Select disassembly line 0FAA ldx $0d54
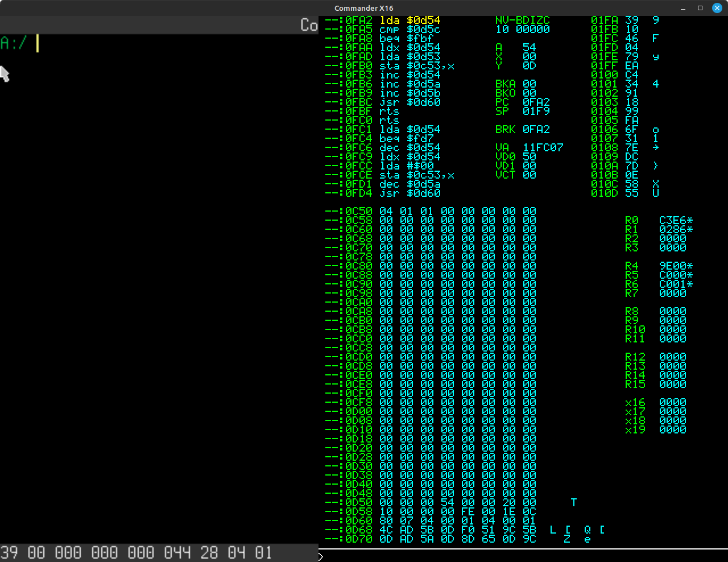The width and height of the screenshot is (728, 562). click(x=383, y=48)
